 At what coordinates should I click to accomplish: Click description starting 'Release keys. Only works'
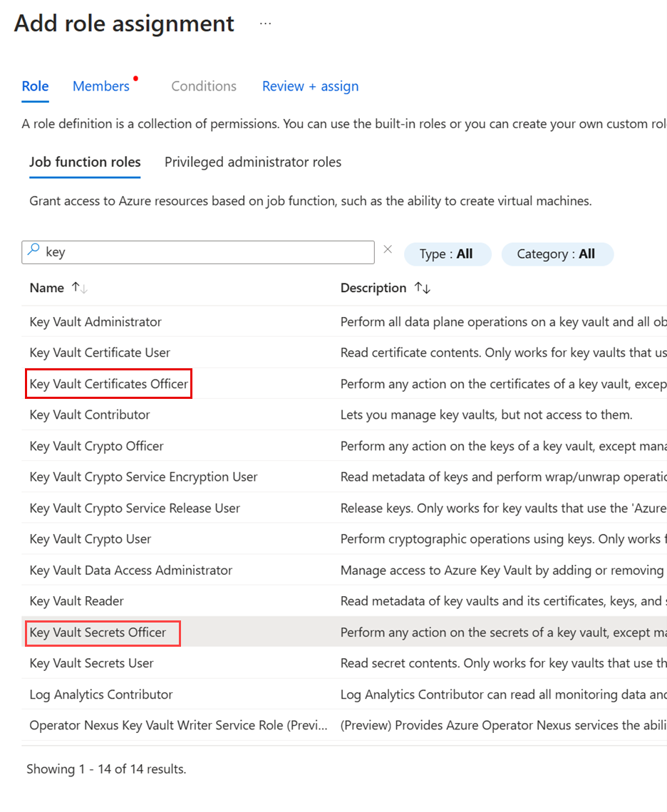tap(504, 509)
